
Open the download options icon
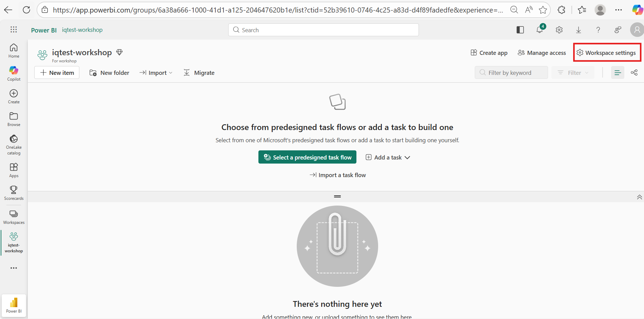point(578,30)
